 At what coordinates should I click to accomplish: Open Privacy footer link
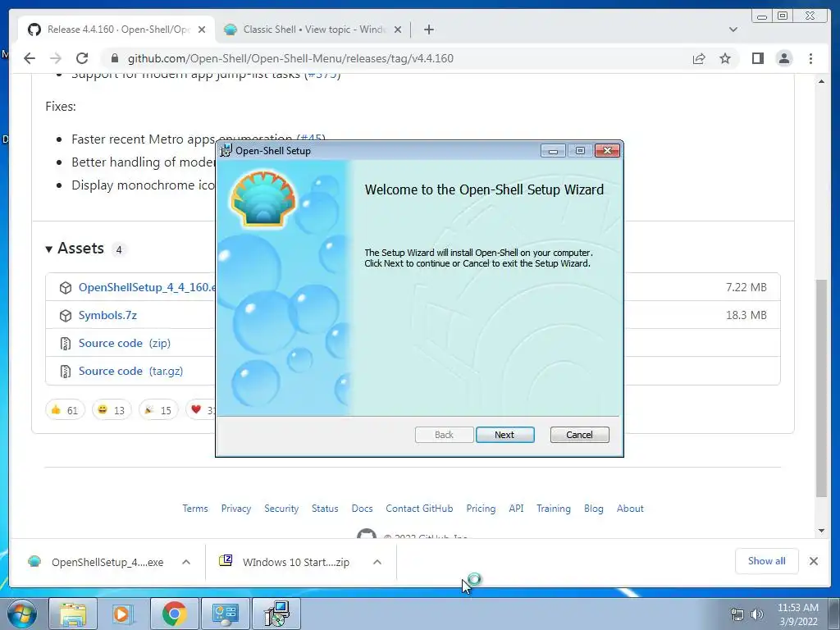[x=236, y=509]
